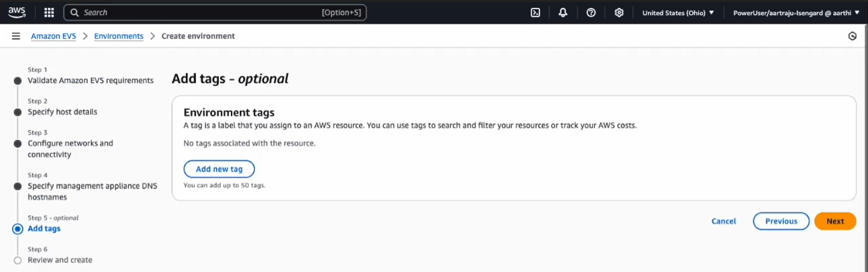Viewport: 868px width, 272px height.
Task: Click 'You can add up to 50 tags.' text
Action: [224, 186]
